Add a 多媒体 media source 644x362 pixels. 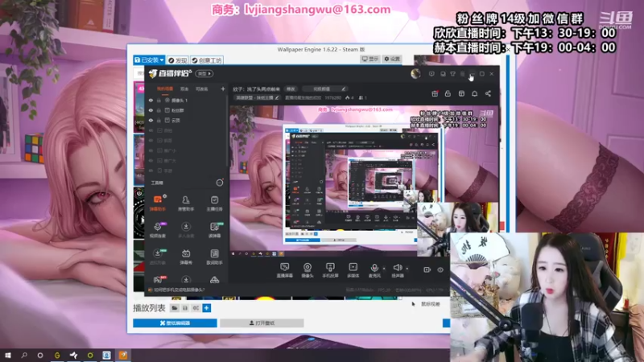coord(353,270)
